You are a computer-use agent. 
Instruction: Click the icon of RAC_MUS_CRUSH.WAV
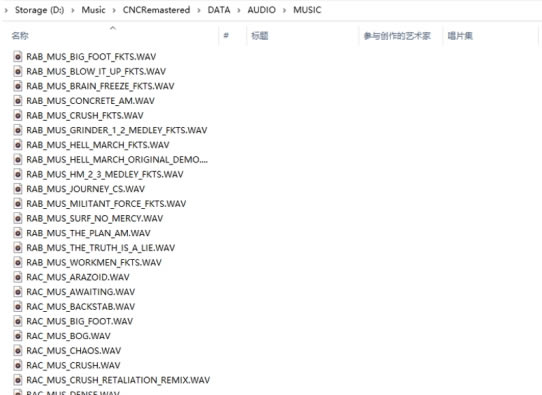click(18, 365)
